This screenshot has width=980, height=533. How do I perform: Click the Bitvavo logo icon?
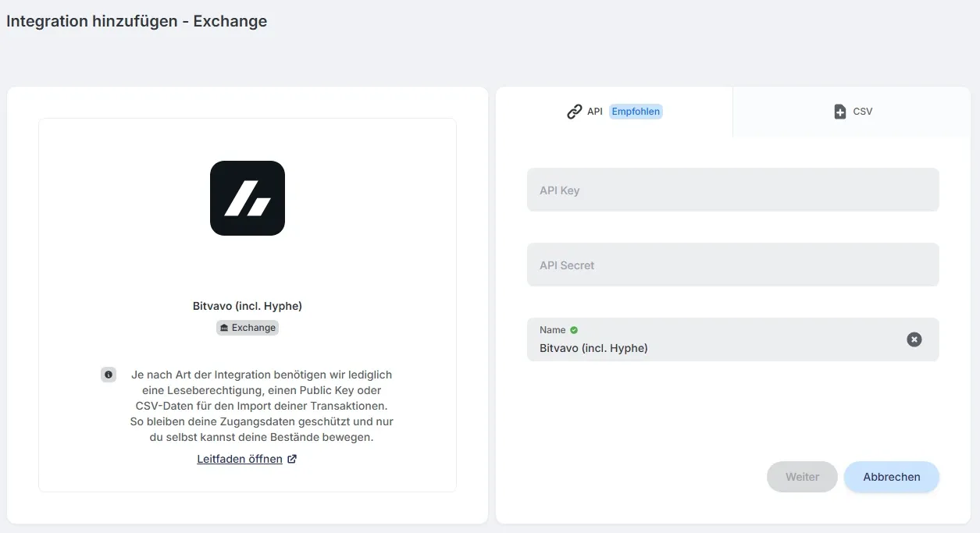(x=248, y=198)
